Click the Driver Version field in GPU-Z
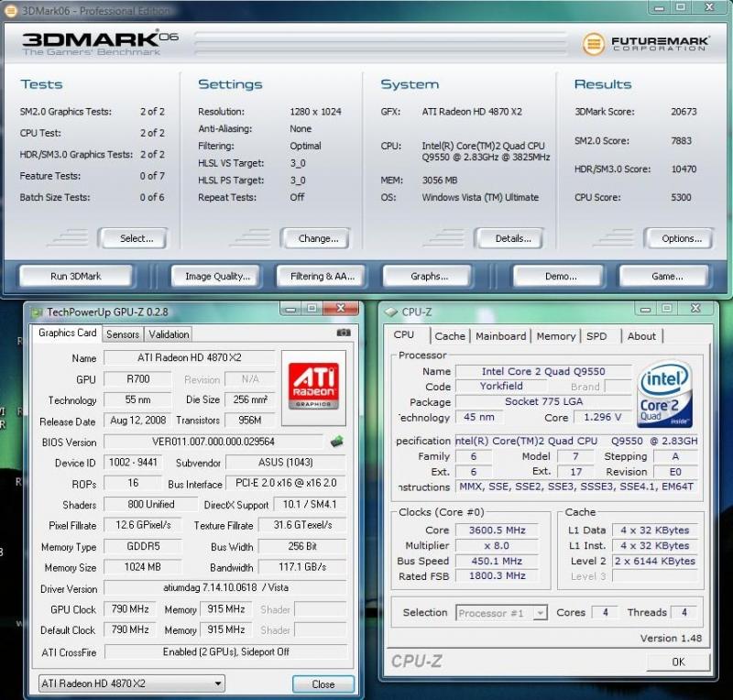The width and height of the screenshot is (733, 700). click(225, 588)
